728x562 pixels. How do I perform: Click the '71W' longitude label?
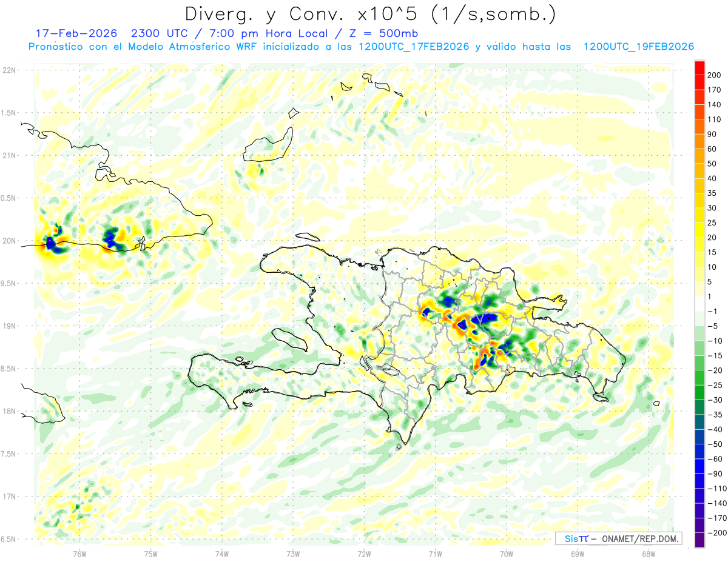click(435, 554)
